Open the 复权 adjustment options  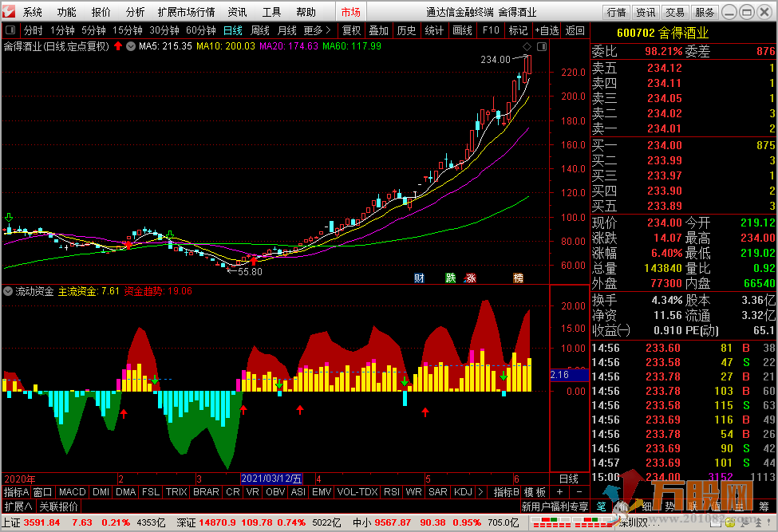(352, 30)
